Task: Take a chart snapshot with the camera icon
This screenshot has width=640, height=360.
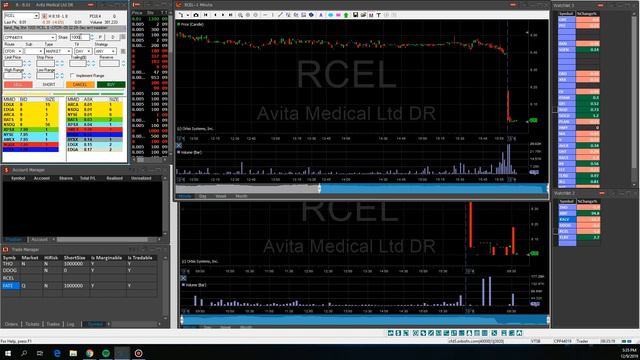Action: tap(196, 15)
